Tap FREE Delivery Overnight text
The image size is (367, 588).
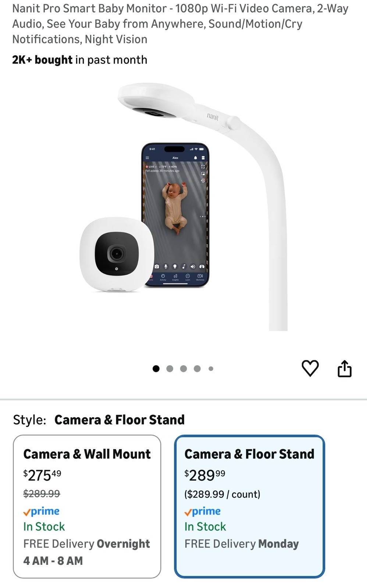click(87, 544)
